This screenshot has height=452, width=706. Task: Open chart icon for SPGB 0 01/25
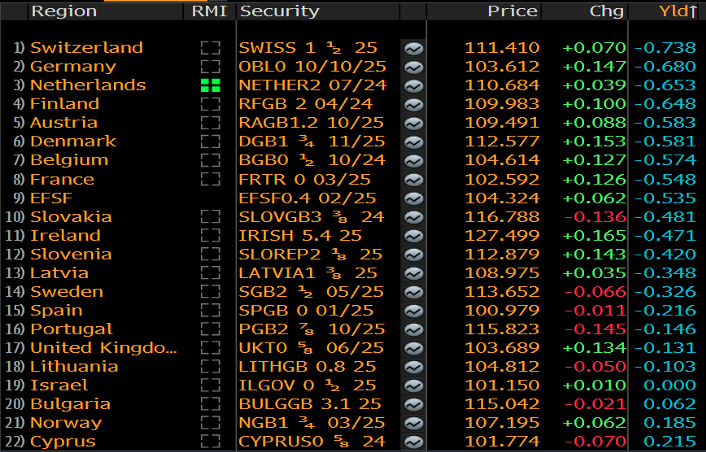413,311
